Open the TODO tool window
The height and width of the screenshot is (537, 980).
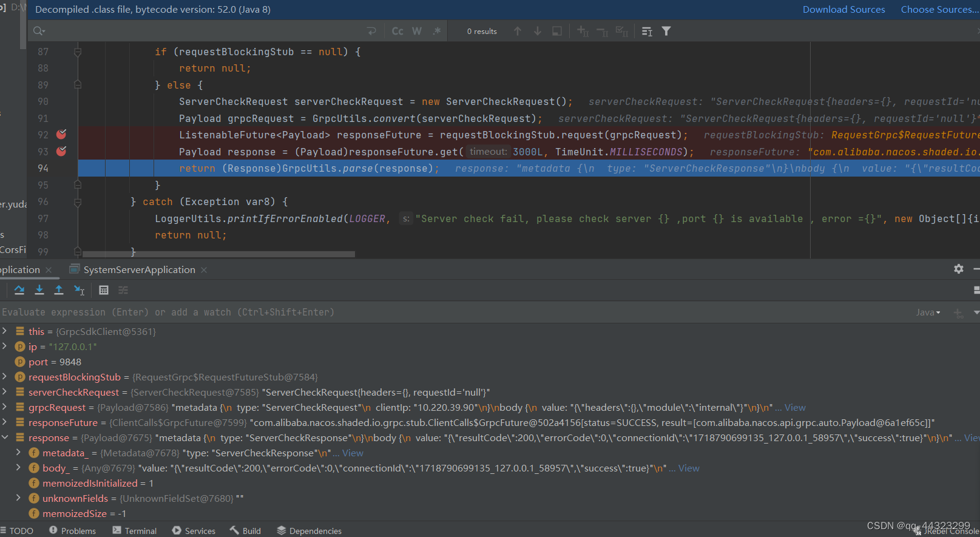[17, 530]
